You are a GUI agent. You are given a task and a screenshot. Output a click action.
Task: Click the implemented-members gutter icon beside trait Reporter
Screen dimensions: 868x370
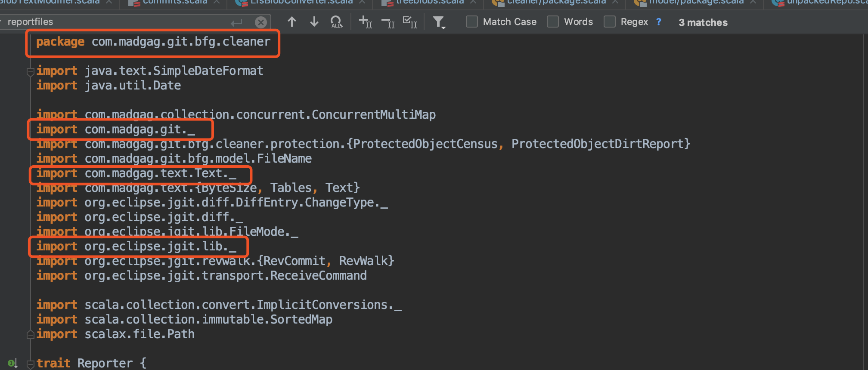[x=12, y=363]
